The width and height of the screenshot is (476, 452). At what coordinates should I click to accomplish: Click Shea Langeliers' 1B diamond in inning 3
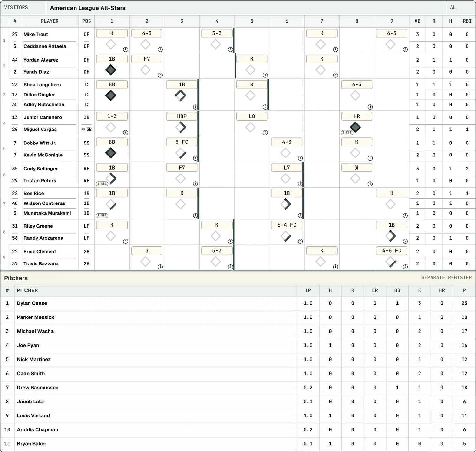pos(181,96)
